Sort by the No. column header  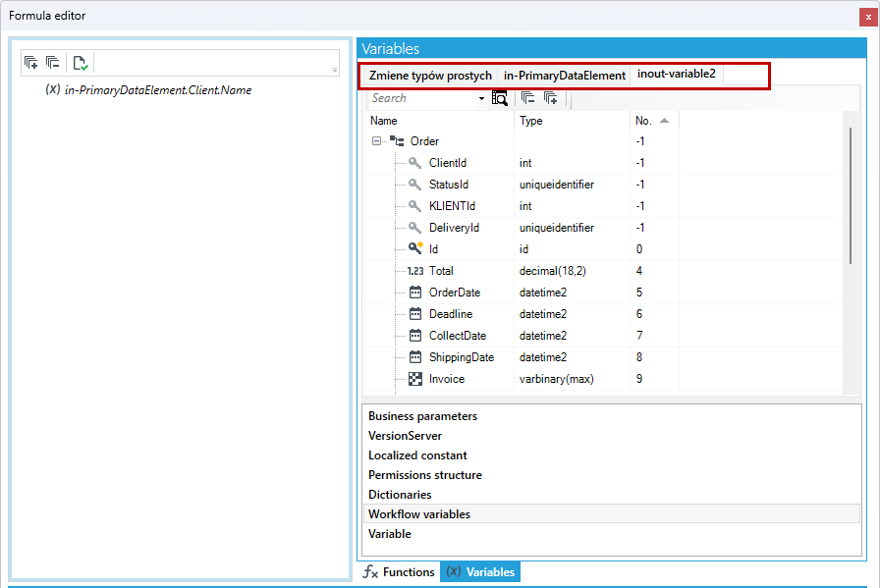click(x=654, y=121)
